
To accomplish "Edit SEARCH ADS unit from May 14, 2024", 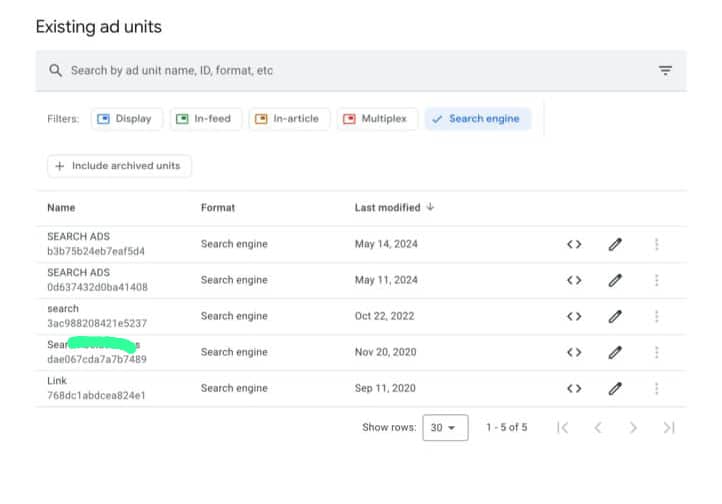I will (615, 244).
